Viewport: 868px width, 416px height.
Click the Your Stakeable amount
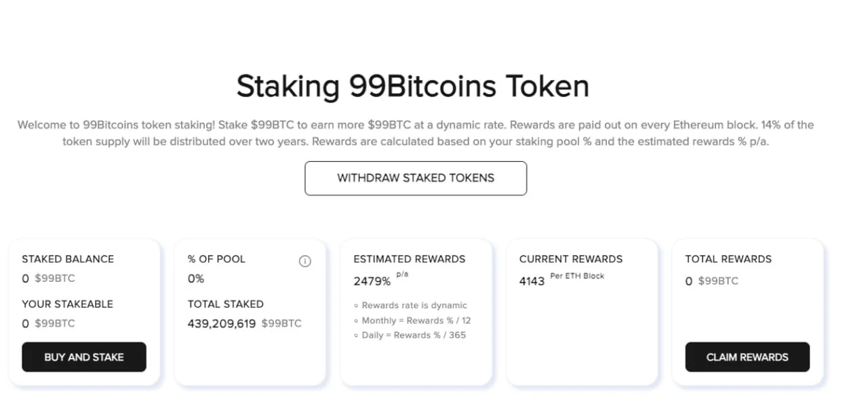pyautogui.click(x=48, y=324)
